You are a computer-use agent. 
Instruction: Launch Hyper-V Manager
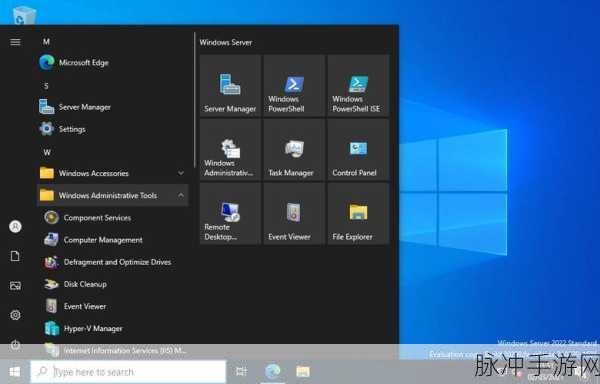(113, 329)
